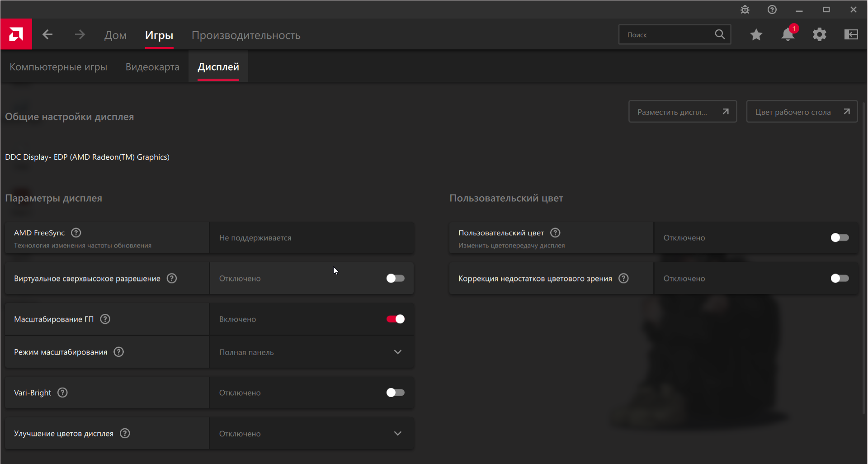Disable Масштабирование ГП switch
Viewport: 868px width, 464px height.
click(396, 319)
